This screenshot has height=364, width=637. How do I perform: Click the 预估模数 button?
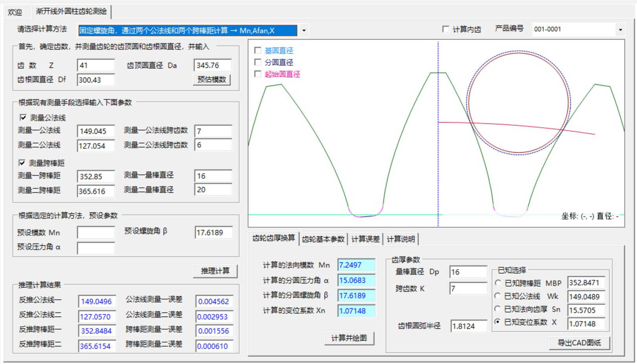pyautogui.click(x=212, y=80)
